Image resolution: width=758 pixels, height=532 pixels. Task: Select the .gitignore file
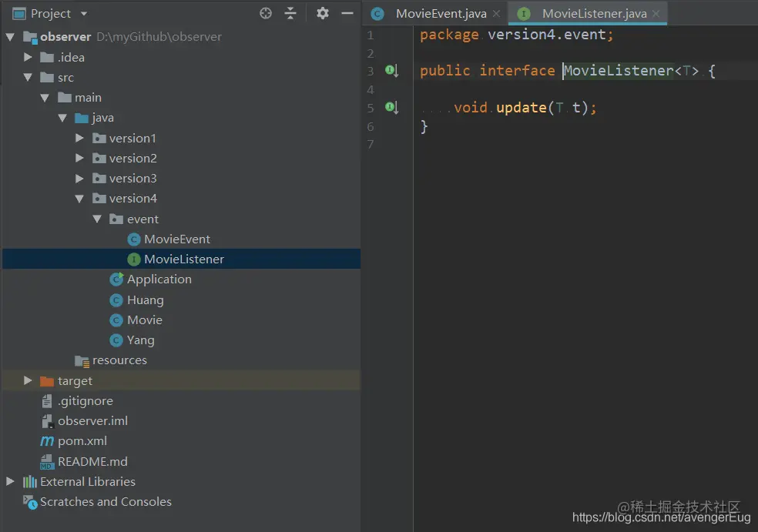tap(86, 400)
